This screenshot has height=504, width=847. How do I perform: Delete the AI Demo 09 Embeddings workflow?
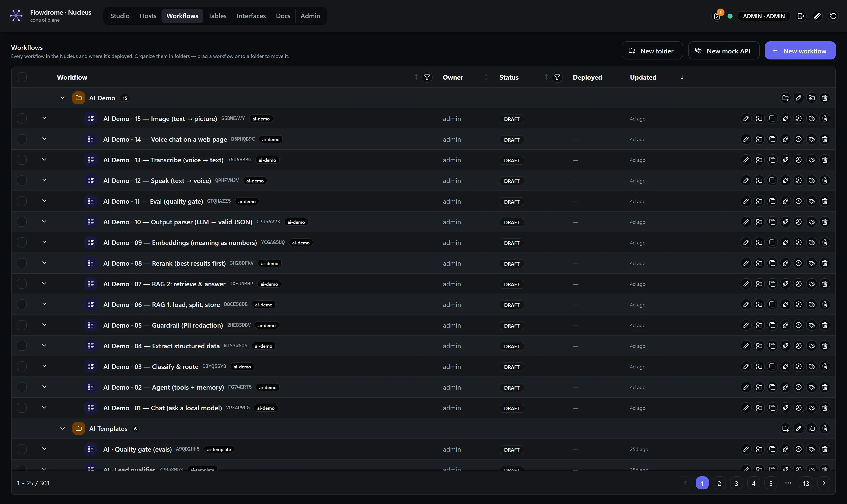click(825, 242)
